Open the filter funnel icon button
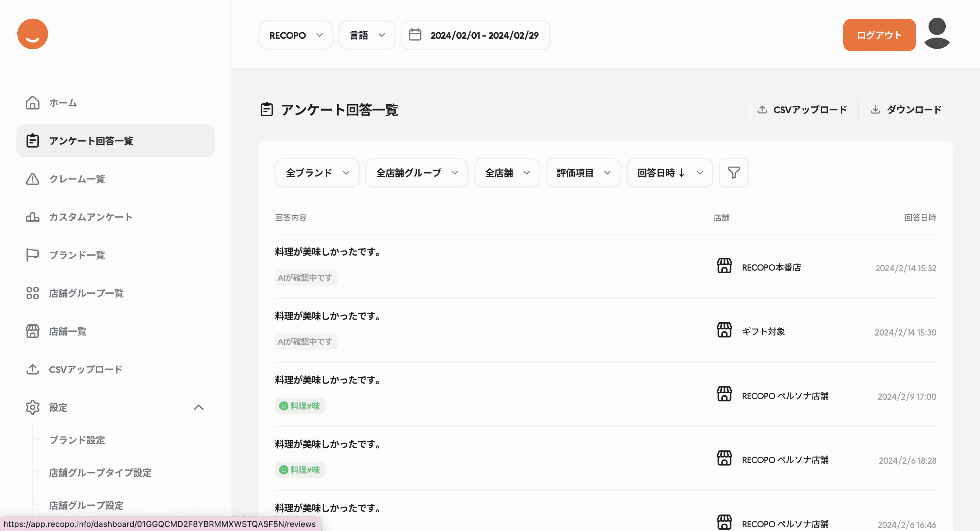The height and width of the screenshot is (531, 980). 734,173
